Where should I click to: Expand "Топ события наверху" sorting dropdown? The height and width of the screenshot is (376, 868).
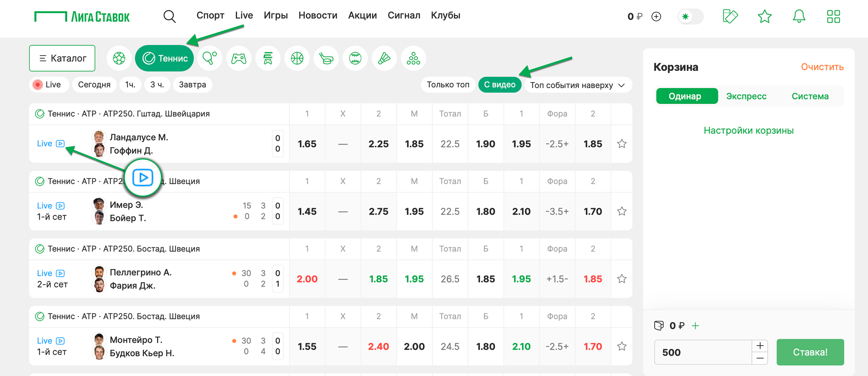(578, 85)
